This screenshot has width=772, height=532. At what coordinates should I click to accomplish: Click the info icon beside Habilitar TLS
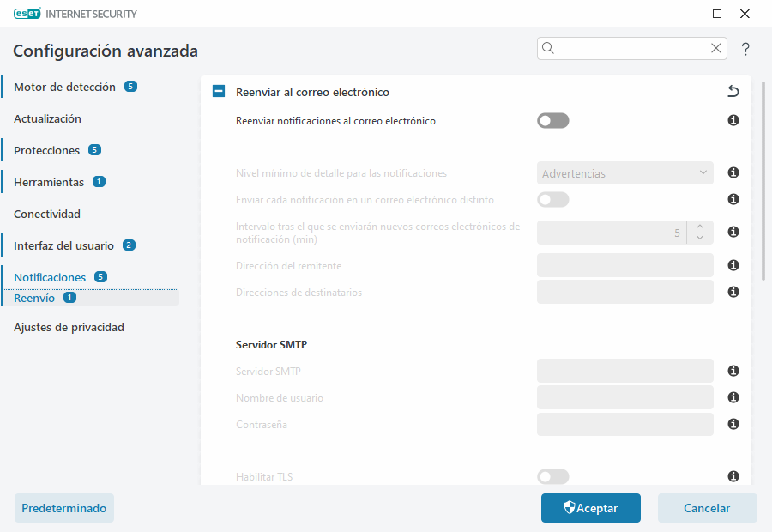click(733, 476)
